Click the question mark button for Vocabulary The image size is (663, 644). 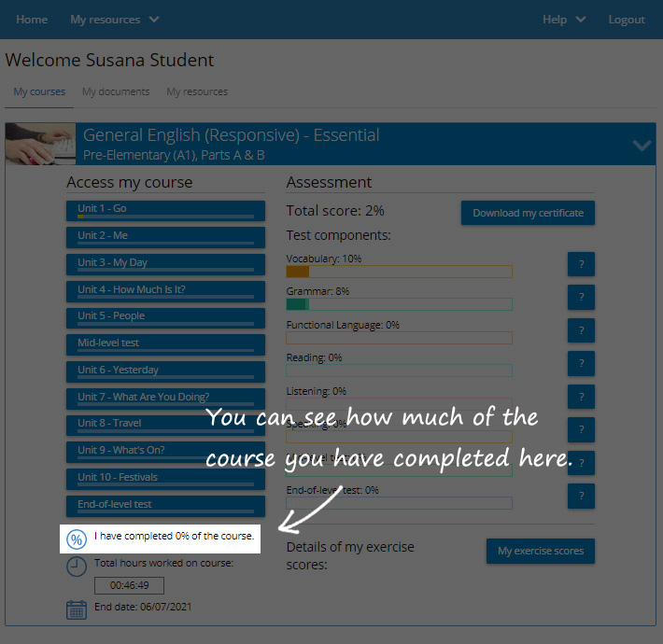click(581, 264)
